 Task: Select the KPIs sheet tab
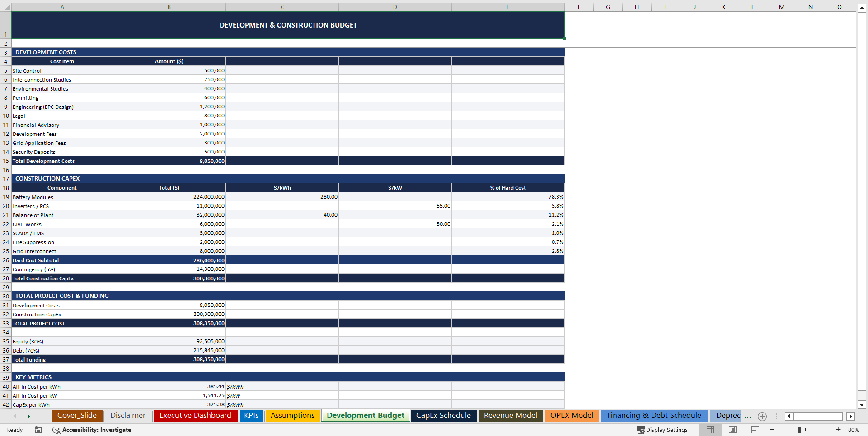(252, 416)
